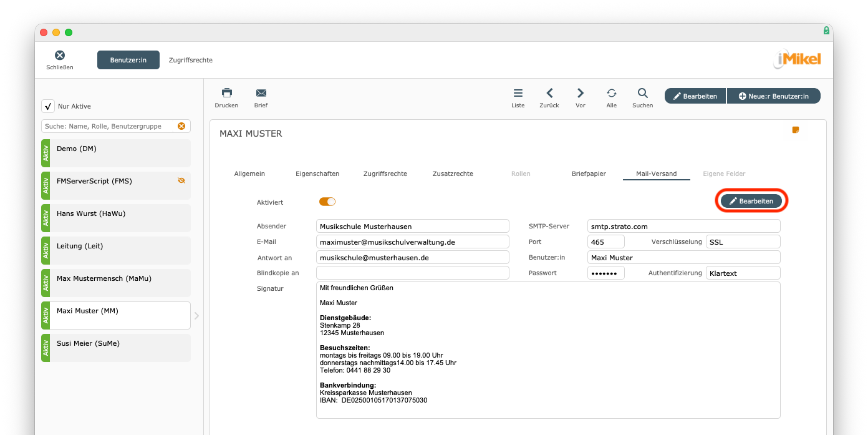Select user Maxi Muster (MM)

point(116,315)
